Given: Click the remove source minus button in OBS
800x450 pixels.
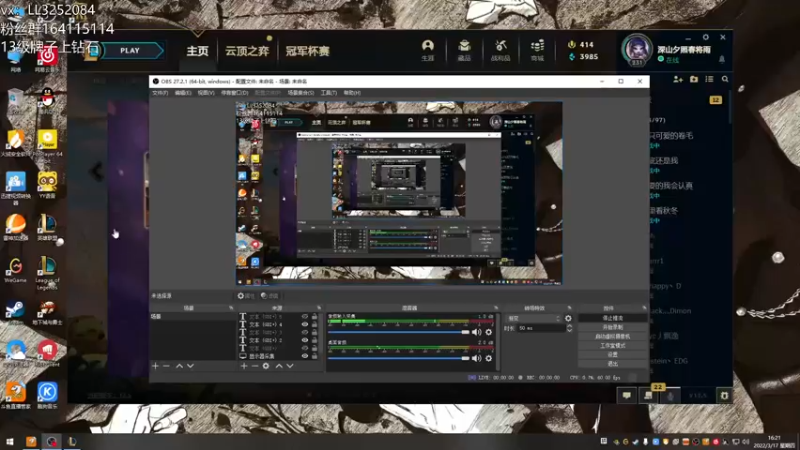Looking at the screenshot, I should [255, 366].
